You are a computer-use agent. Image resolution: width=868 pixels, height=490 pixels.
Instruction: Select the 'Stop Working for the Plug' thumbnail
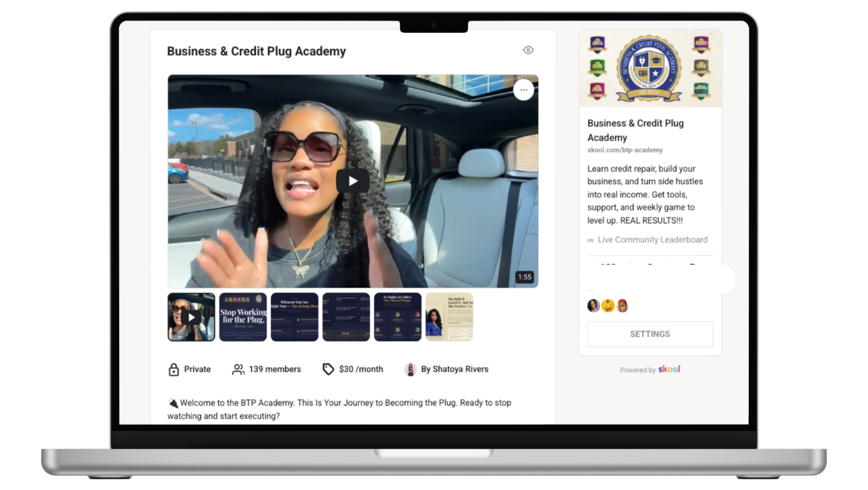[243, 317]
